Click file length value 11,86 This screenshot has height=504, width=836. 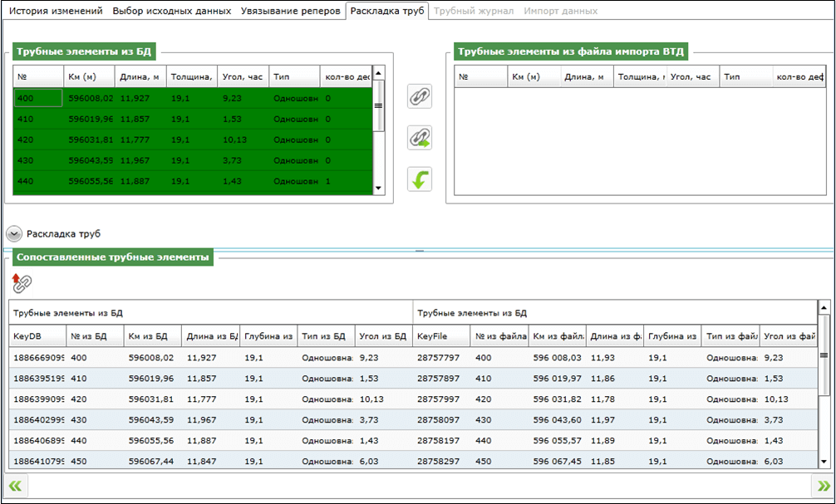click(602, 379)
